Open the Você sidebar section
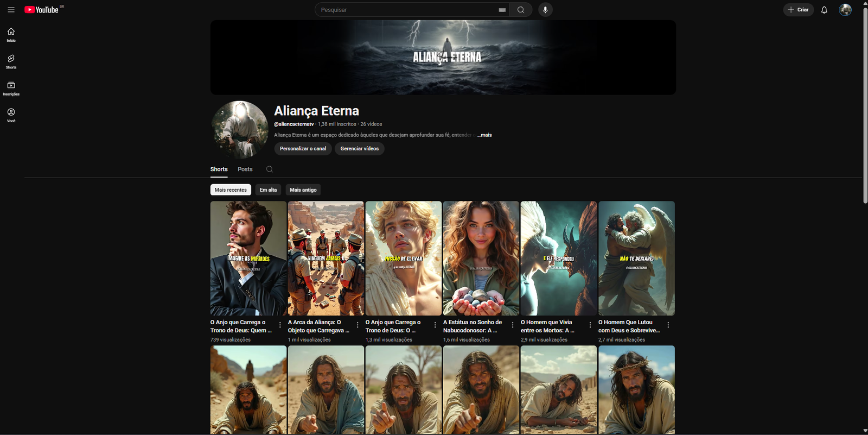The width and height of the screenshot is (868, 435). coord(11,115)
